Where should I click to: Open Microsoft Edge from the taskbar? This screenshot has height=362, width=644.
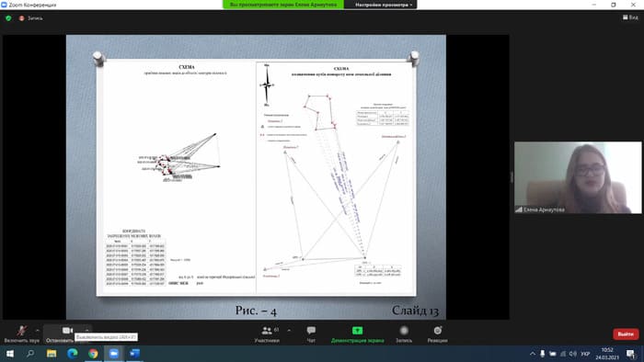point(73,354)
